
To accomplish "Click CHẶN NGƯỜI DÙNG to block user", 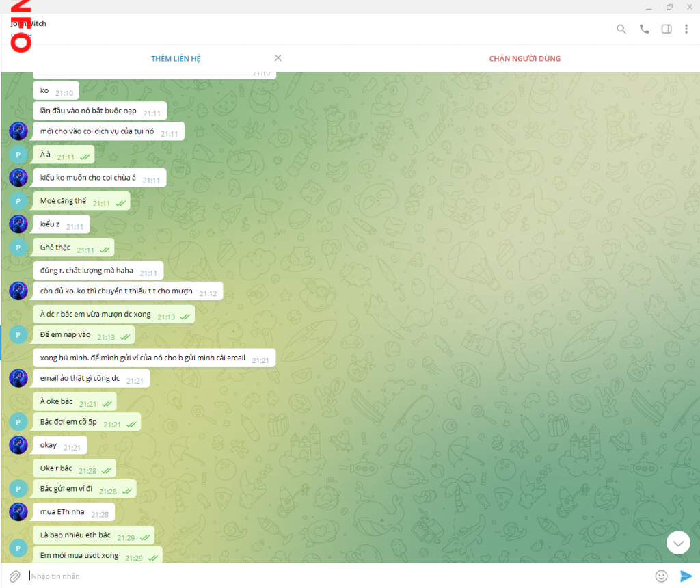I will click(x=524, y=59).
